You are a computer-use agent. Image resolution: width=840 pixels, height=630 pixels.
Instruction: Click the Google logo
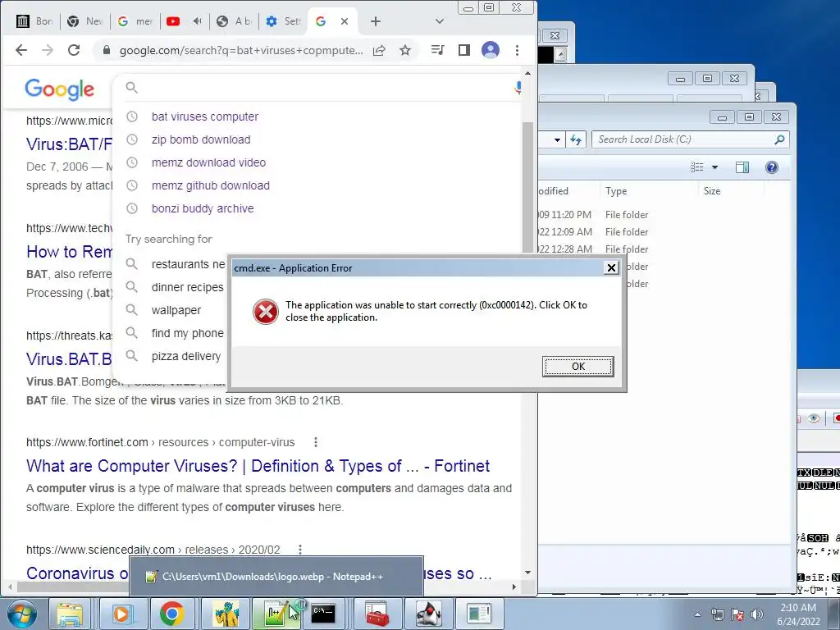click(59, 89)
